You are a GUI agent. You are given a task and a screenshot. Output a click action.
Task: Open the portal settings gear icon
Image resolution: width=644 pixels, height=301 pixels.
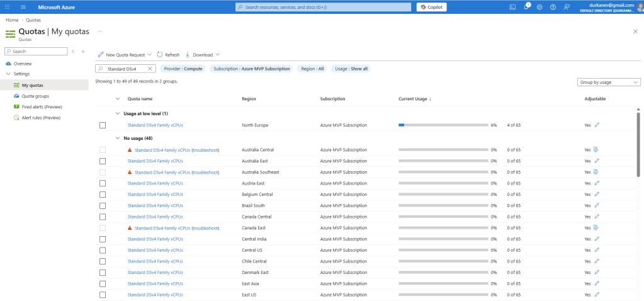point(539,7)
